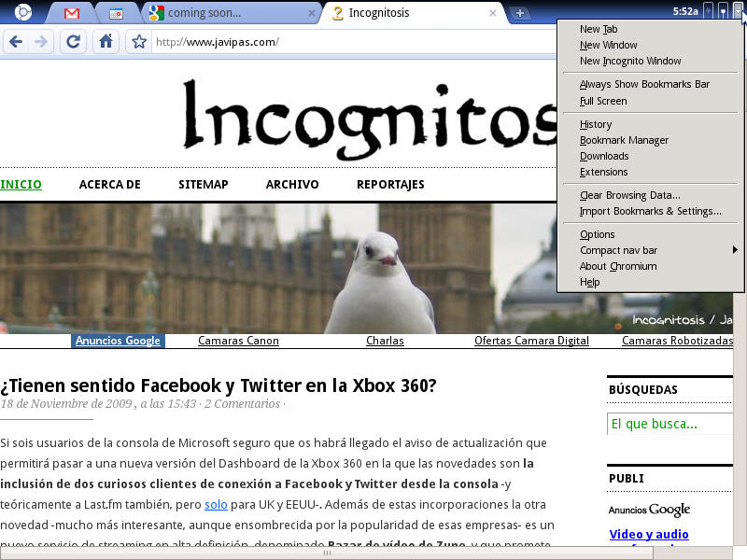
Task: Go back with the back arrow
Action: [x=16, y=42]
